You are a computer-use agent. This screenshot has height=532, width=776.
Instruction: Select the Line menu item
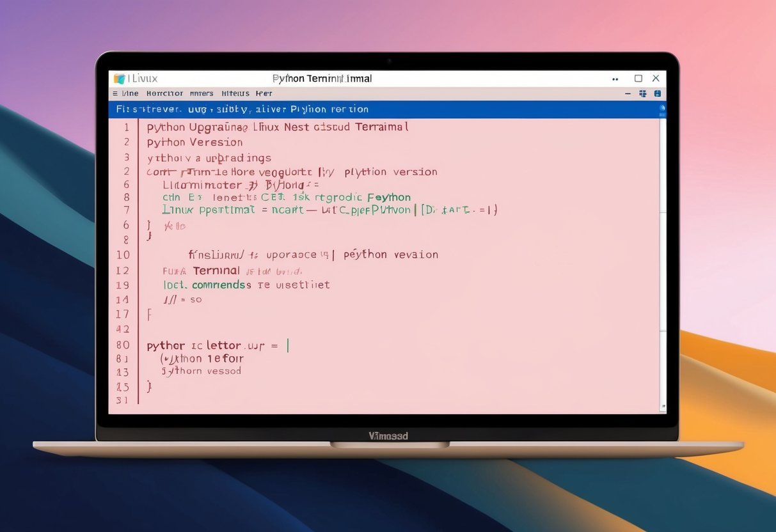pos(130,93)
